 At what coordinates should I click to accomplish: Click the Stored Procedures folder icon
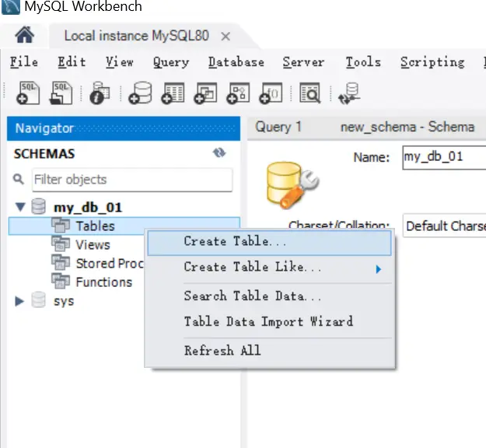coord(61,262)
